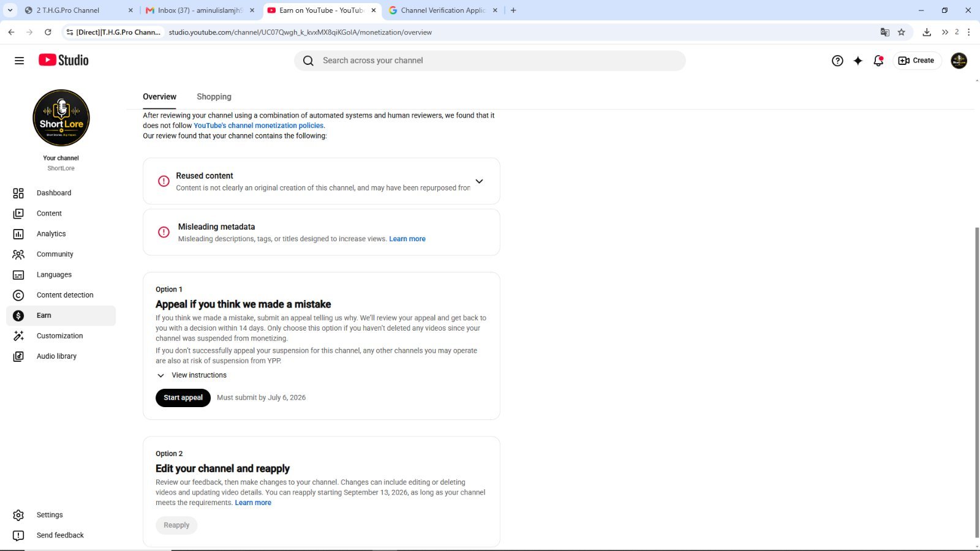
Task: Click the ShortLore channel logo
Action: (x=61, y=118)
